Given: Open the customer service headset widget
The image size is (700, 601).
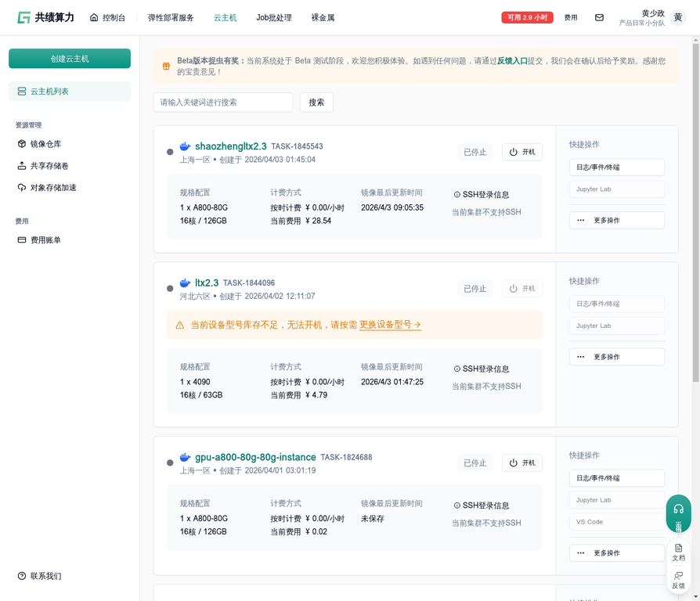Looking at the screenshot, I should coord(678,513).
